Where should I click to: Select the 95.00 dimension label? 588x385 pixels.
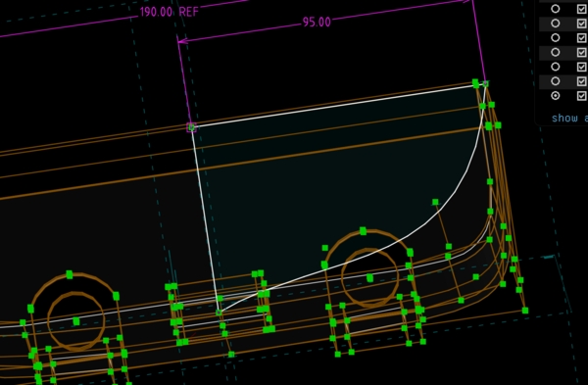point(317,23)
